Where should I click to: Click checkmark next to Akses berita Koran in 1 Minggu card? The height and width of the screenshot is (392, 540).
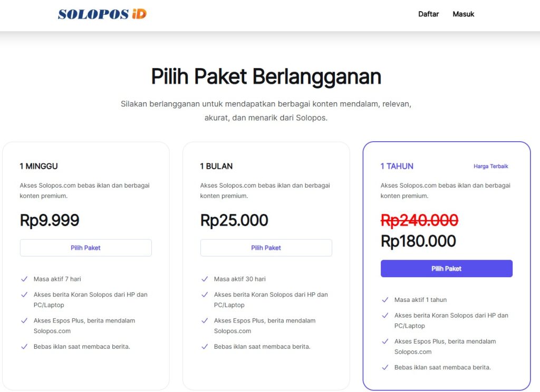[24, 295]
